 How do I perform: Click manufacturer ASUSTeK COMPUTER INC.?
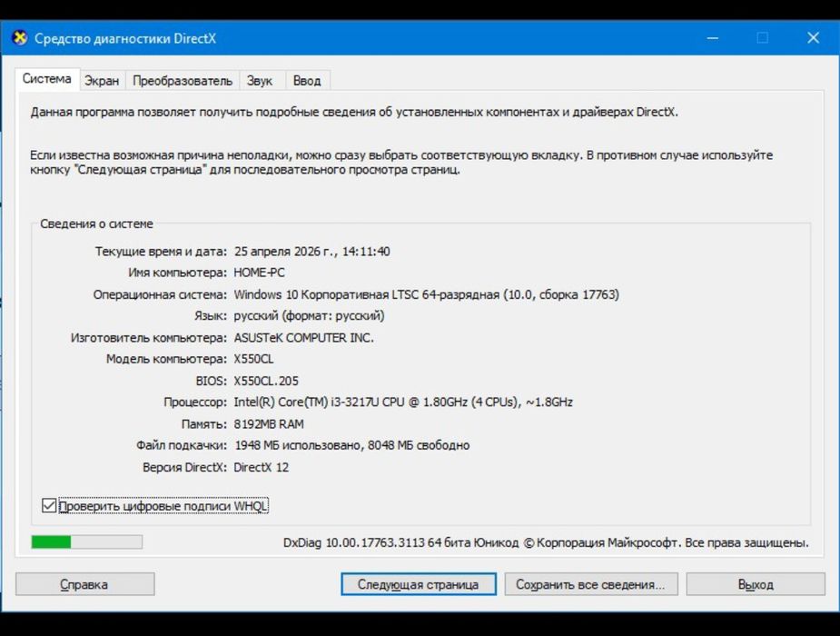pos(303,338)
